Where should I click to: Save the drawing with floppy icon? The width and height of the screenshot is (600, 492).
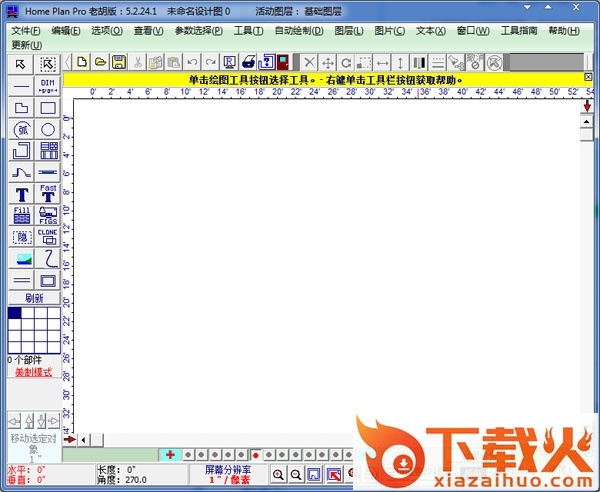(119, 62)
